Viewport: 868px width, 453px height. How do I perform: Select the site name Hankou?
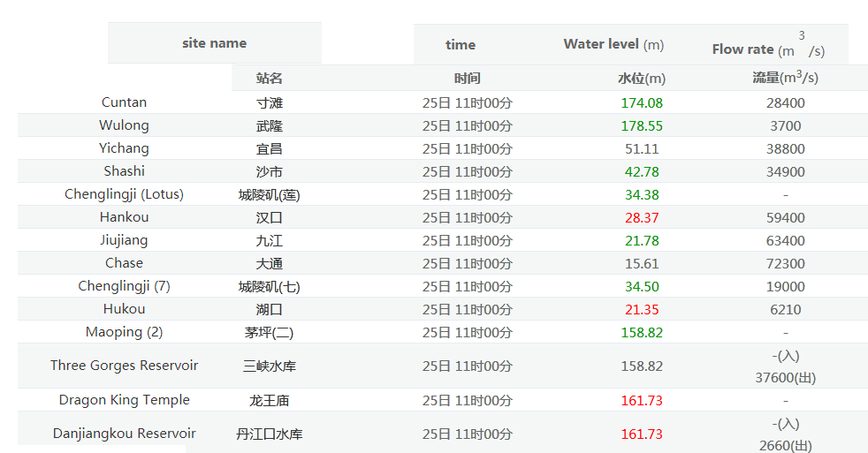coord(124,217)
